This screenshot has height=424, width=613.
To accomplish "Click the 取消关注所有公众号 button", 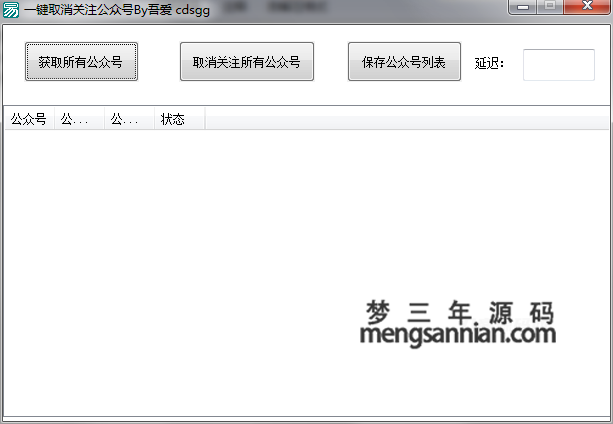I will coord(247,62).
